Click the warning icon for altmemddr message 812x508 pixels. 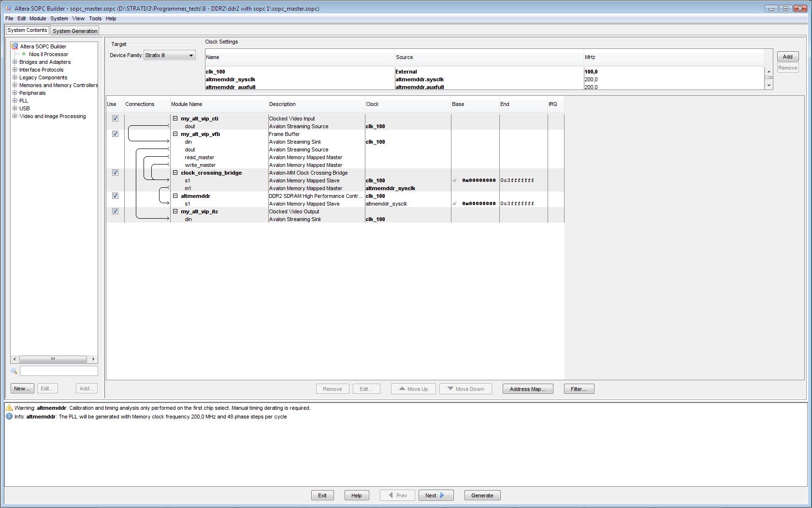[x=9, y=408]
